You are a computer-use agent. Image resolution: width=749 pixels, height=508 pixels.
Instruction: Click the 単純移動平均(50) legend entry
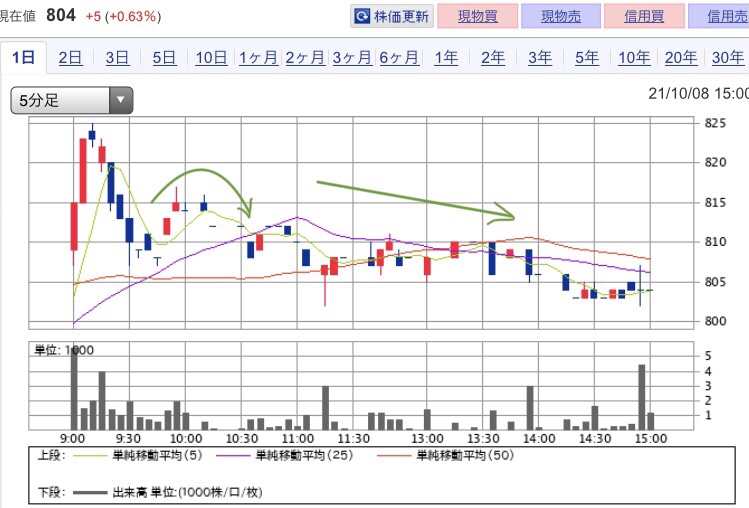446,455
